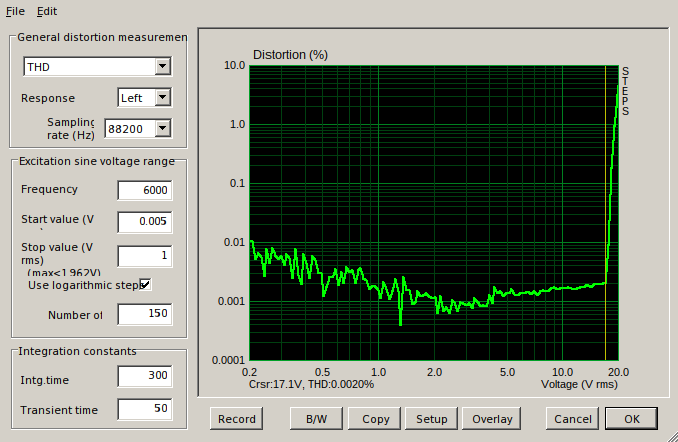The image size is (678, 442).
Task: Click the Intg.time input field
Action: tap(145, 375)
